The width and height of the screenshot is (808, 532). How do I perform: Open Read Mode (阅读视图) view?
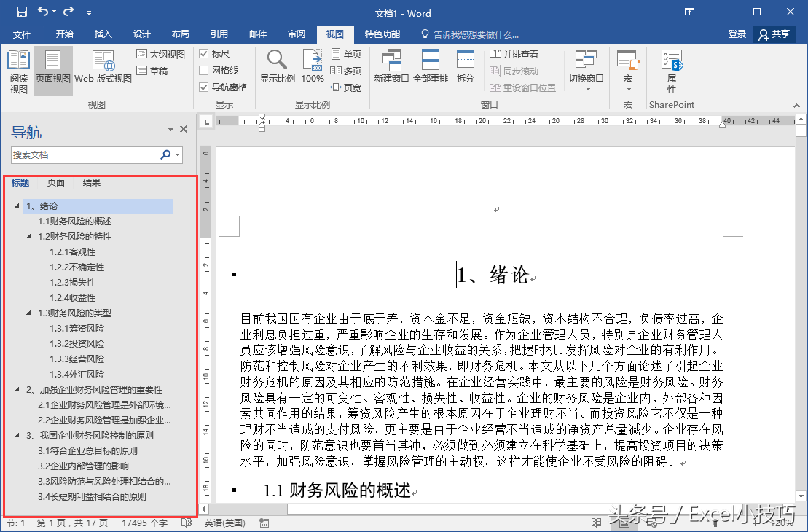[x=18, y=71]
